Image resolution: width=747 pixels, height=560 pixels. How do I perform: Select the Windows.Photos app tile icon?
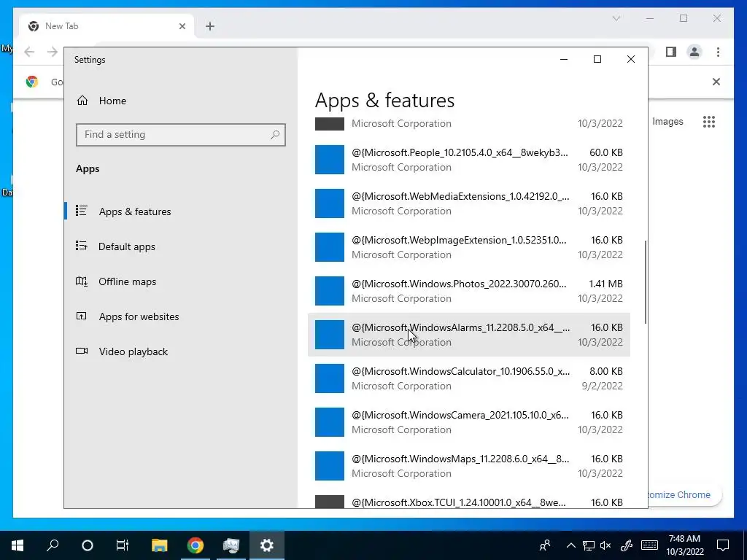pyautogui.click(x=330, y=291)
